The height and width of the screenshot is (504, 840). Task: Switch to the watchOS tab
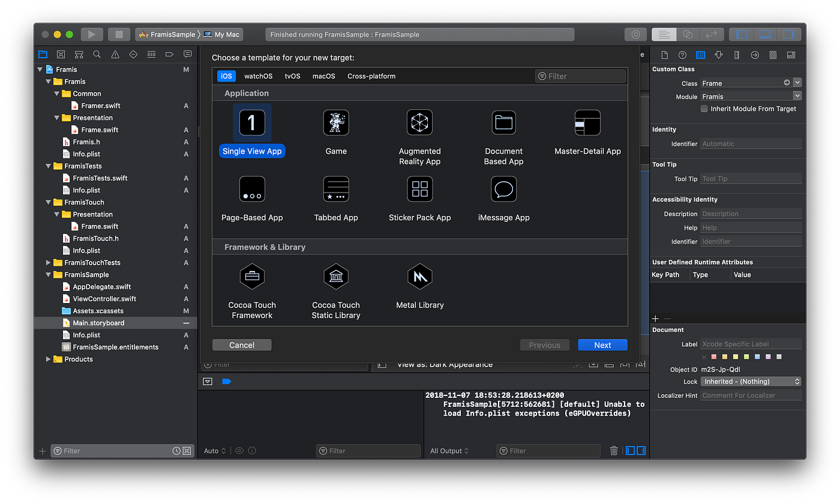coord(258,76)
